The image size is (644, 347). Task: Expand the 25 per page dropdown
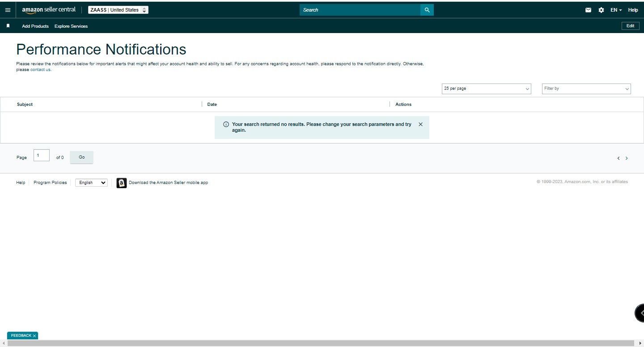(x=487, y=88)
